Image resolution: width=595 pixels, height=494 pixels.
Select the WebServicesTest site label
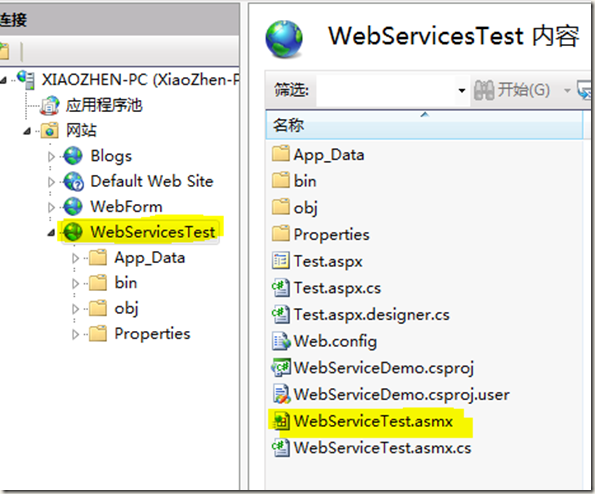coord(153,232)
